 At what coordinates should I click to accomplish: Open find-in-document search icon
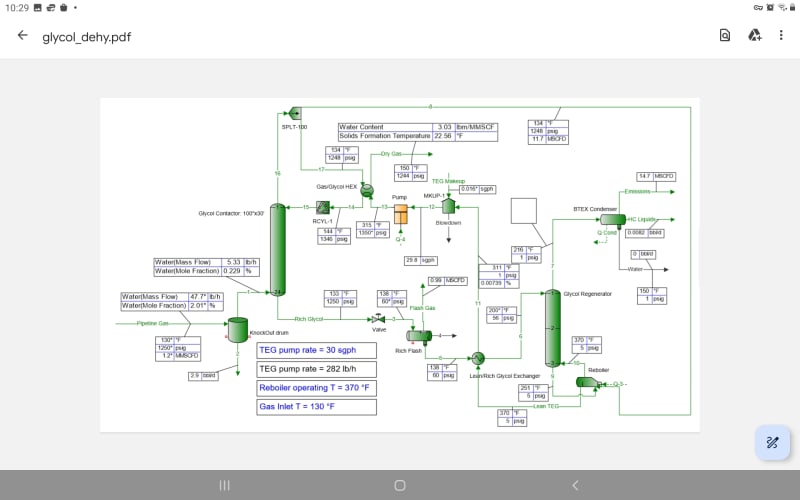coord(724,35)
